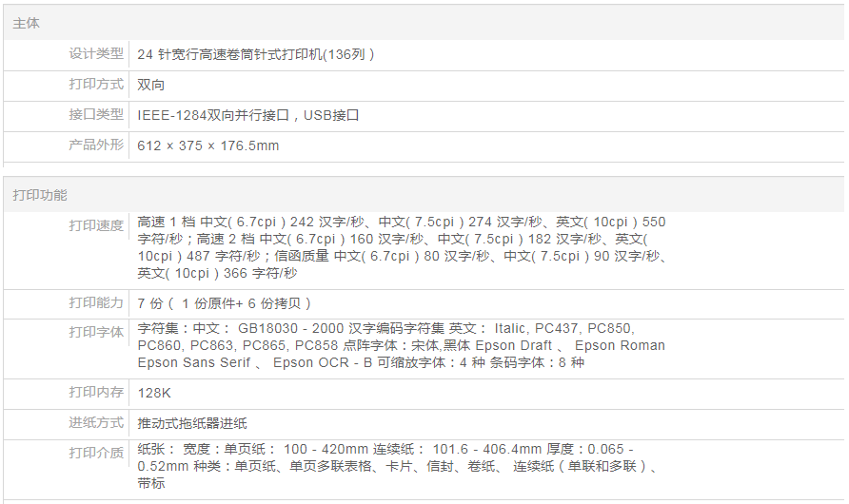Click the 打印介质 row label
The height and width of the screenshot is (504, 849).
point(96,453)
